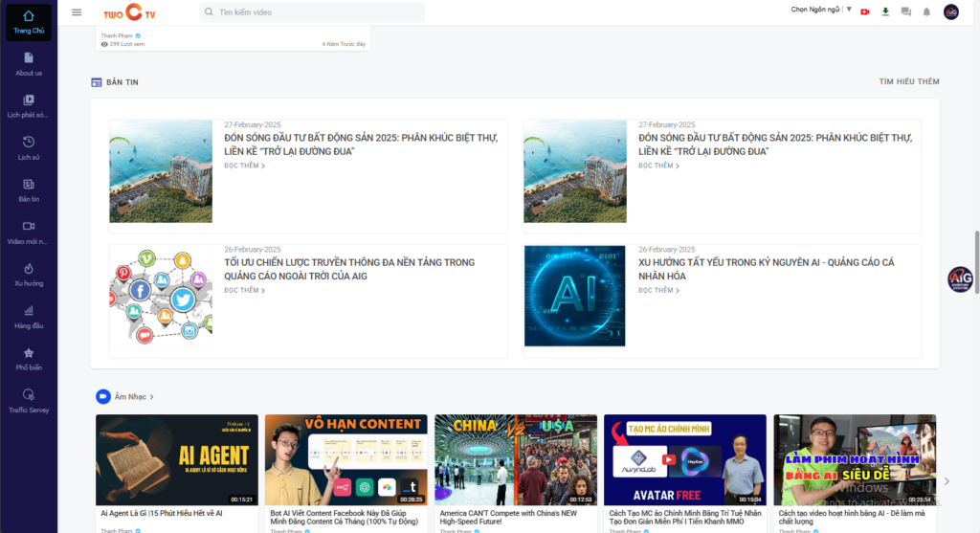The image size is (980, 533).
Task: Open left ĐÓN SÓNG ĐẦU TƯ BẤT ĐỘNG SẢN headline
Action: (x=361, y=144)
